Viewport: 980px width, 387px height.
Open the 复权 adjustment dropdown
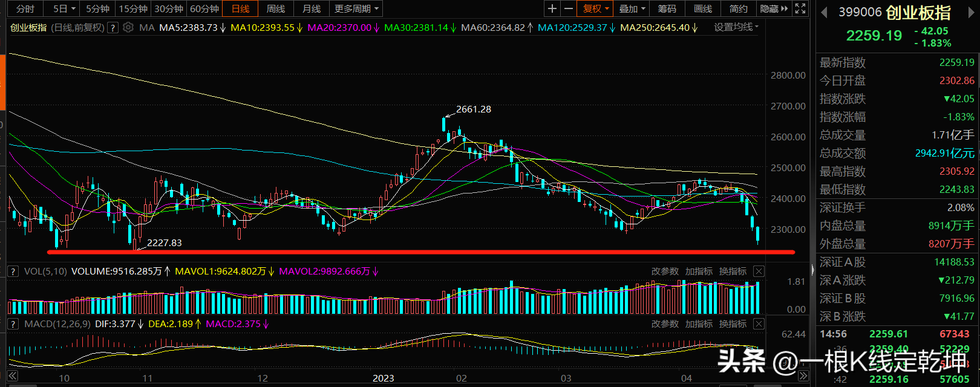pos(596,8)
